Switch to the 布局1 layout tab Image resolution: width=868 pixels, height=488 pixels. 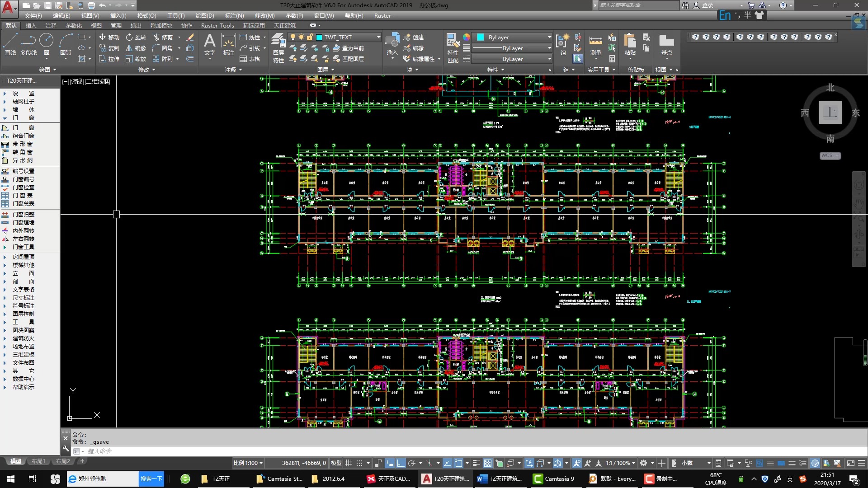pyautogui.click(x=38, y=461)
